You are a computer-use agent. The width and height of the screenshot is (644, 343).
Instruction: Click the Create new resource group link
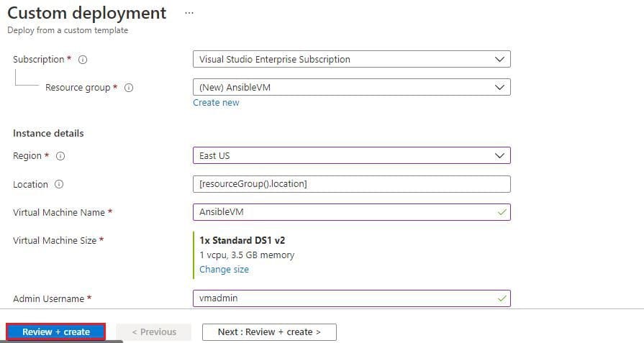click(216, 103)
